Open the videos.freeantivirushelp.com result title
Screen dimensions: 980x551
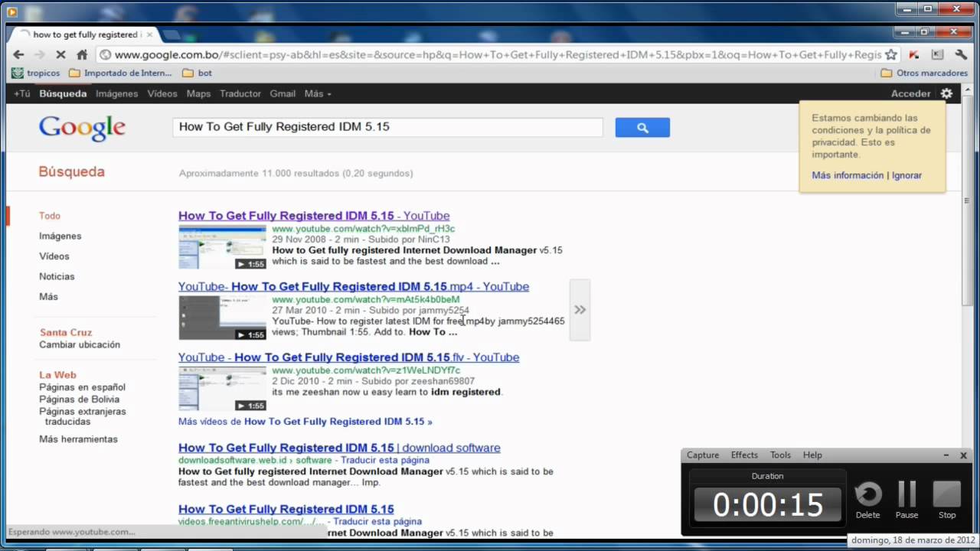286,509
